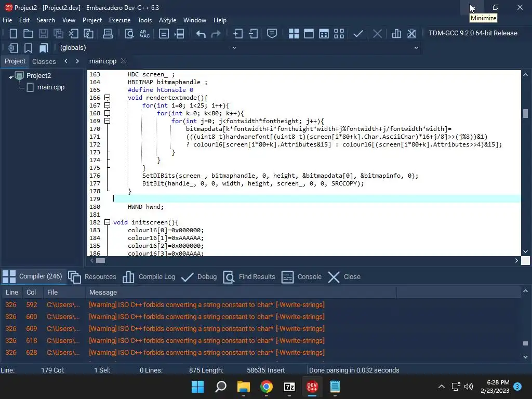Open the Tools menu
The height and width of the screenshot is (399, 532).
144,20
